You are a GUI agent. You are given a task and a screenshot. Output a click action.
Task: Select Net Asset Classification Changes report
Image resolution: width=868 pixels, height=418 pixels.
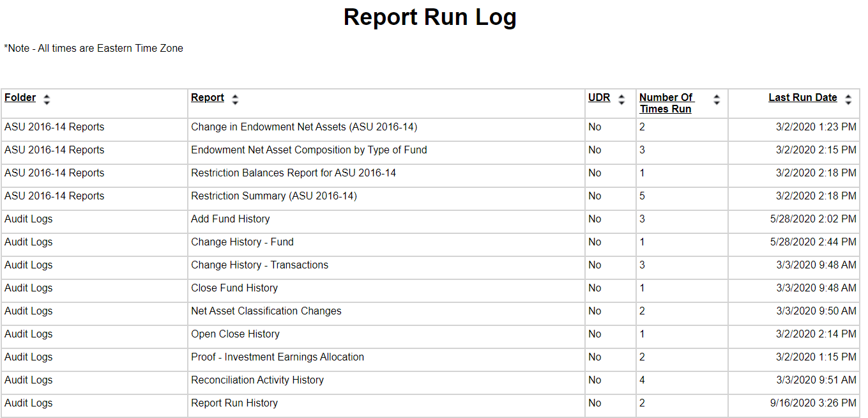click(x=266, y=311)
